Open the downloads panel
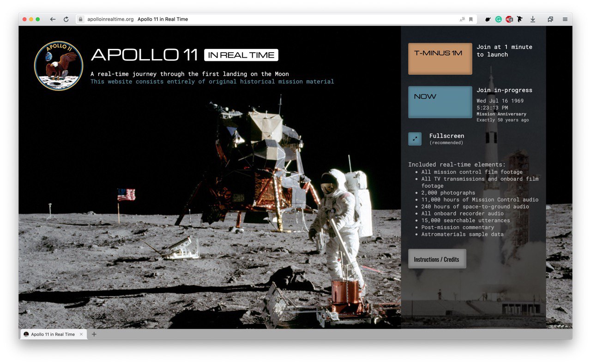The image size is (591, 364). point(533,19)
